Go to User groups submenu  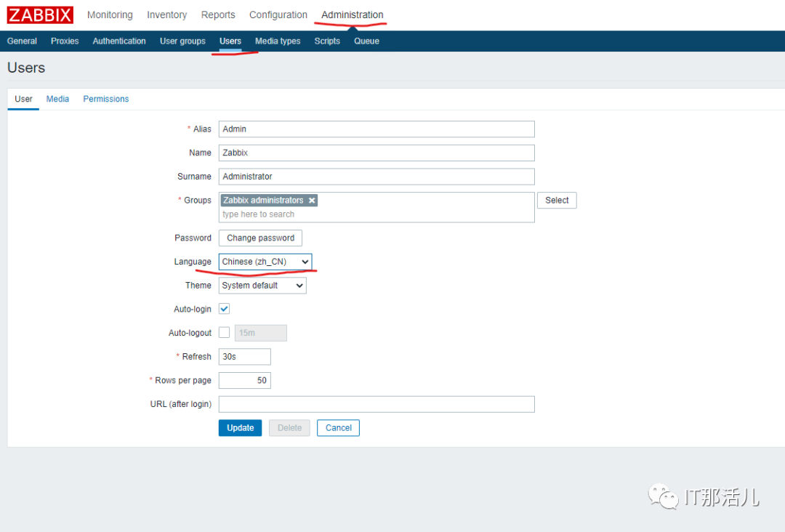pos(182,41)
